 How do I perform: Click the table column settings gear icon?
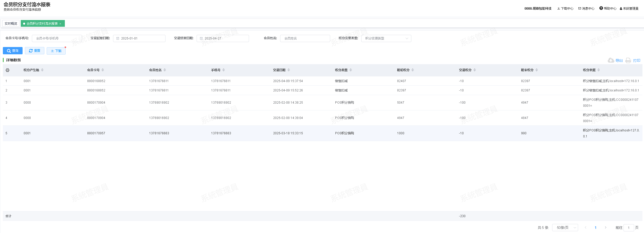coord(8,70)
